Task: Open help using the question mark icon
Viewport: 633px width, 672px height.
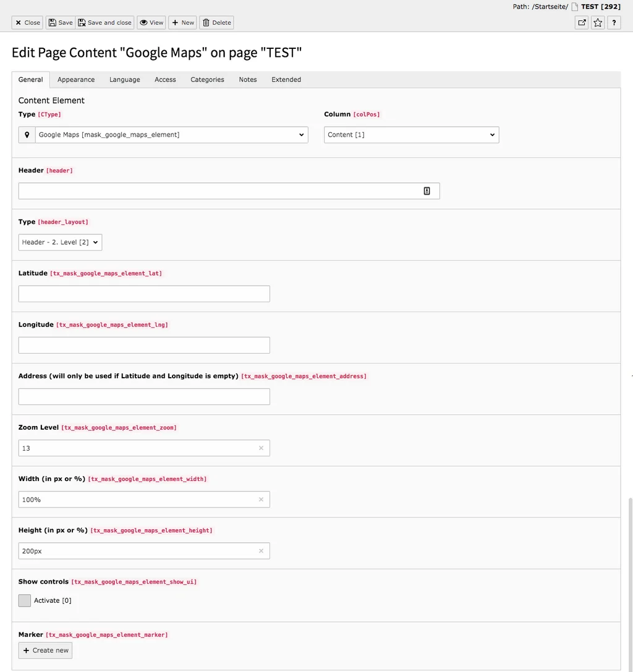Action: tap(614, 22)
